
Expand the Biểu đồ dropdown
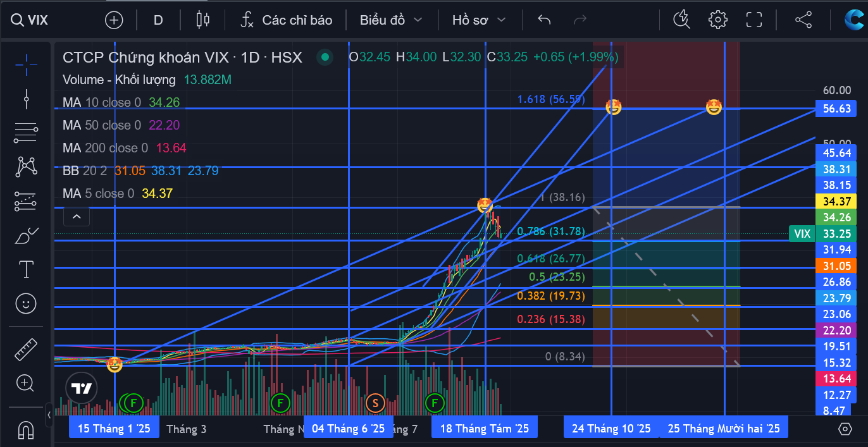click(391, 20)
